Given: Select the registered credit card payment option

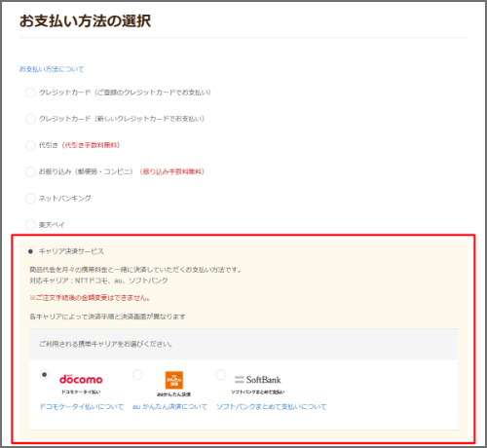Looking at the screenshot, I should point(30,93).
